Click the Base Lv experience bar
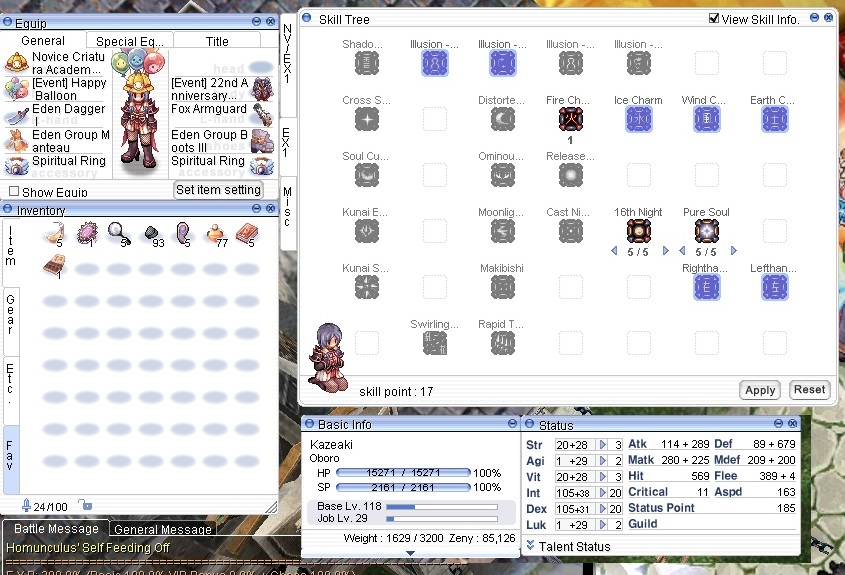 pyautogui.click(x=442, y=507)
